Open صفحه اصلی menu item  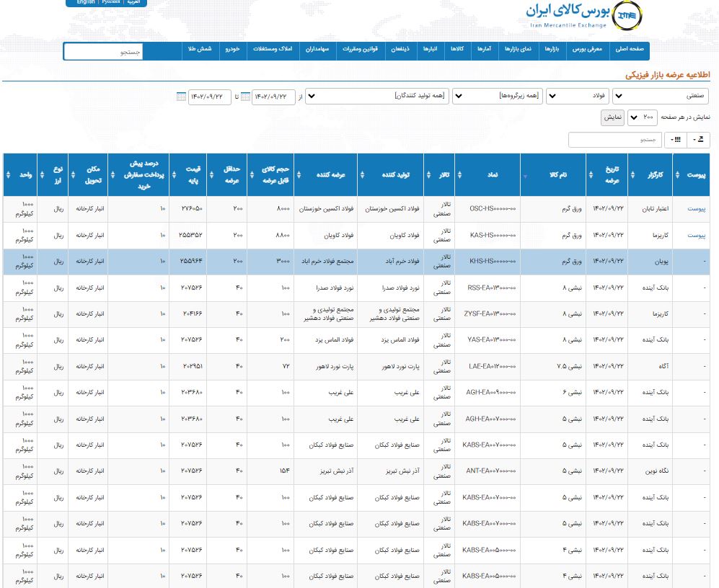[x=630, y=49]
